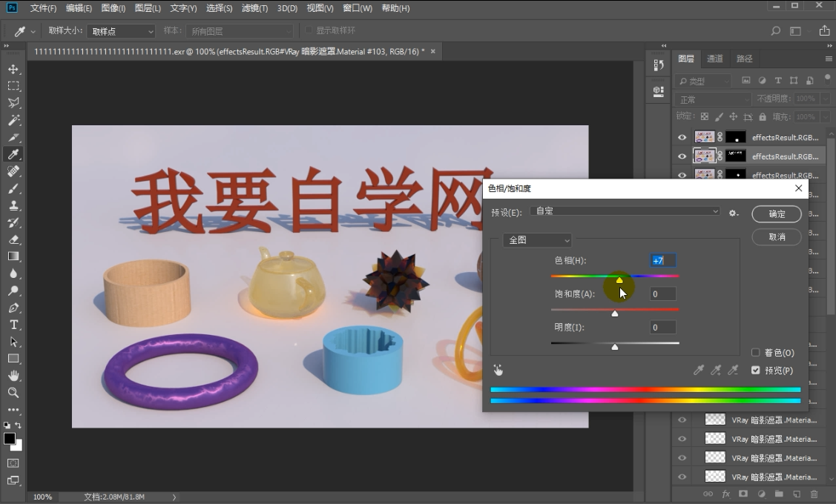Click the foreground color swatch
Image resolution: width=836 pixels, height=504 pixels.
[10, 440]
